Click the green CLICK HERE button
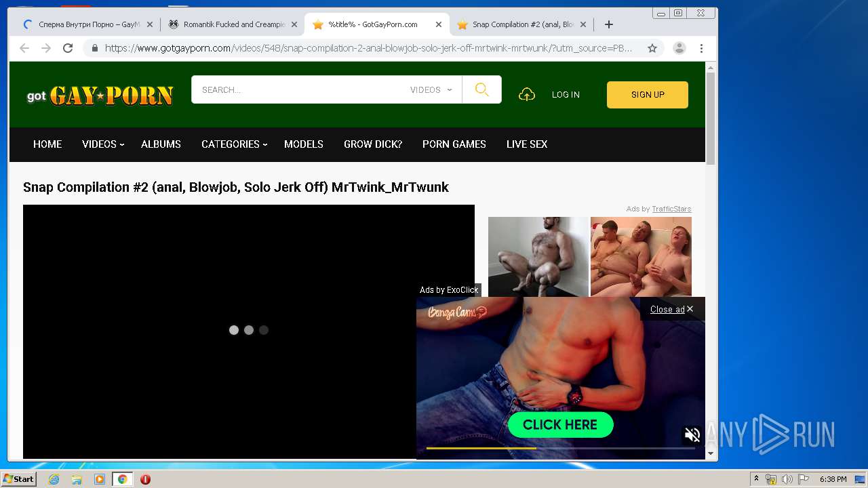This screenshot has width=868, height=488. 560,425
